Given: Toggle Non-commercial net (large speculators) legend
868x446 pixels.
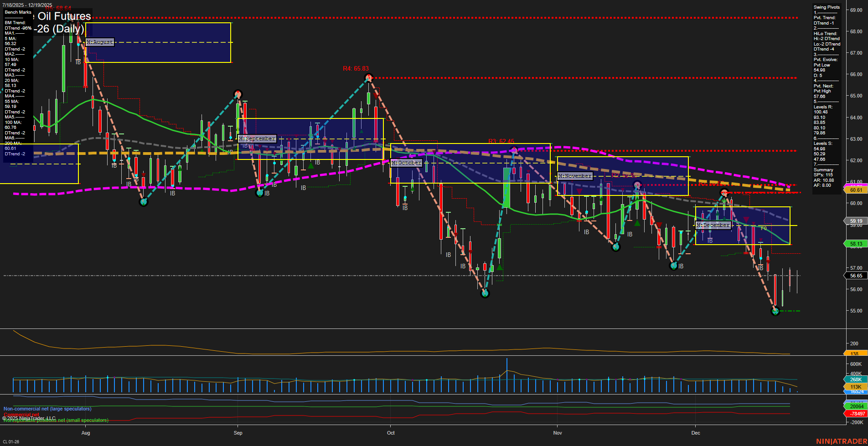Looking at the screenshot, I should point(47,409).
